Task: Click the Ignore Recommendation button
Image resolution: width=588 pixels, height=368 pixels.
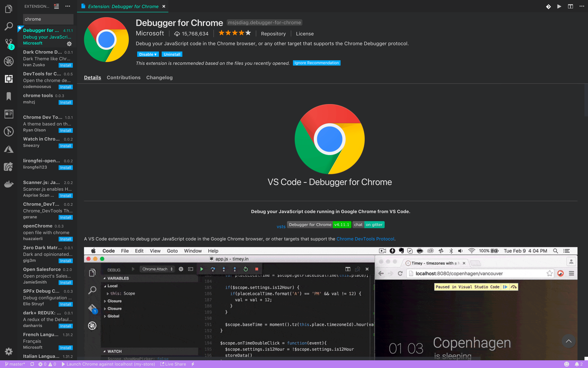Action: coord(316,63)
